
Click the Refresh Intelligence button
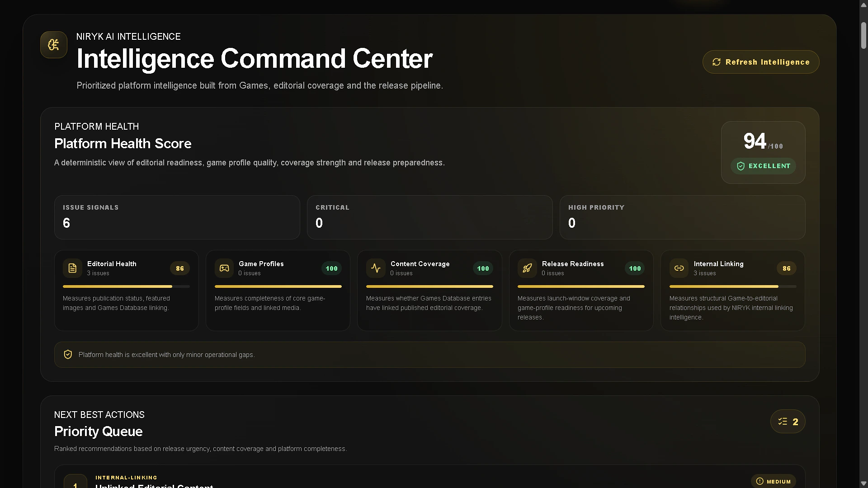761,62
